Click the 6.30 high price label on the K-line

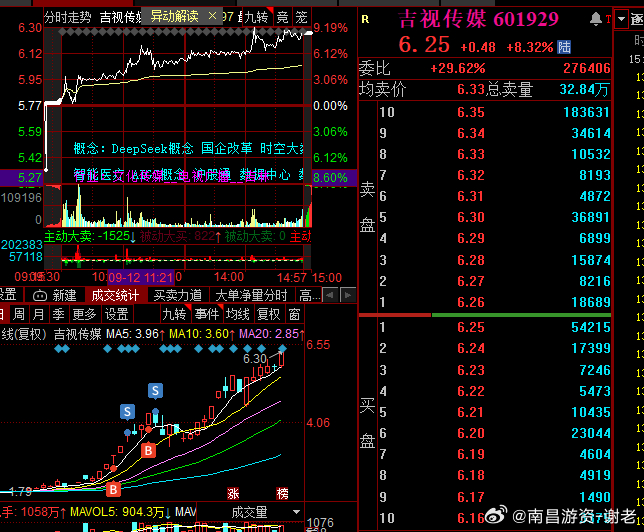pyautogui.click(x=255, y=359)
